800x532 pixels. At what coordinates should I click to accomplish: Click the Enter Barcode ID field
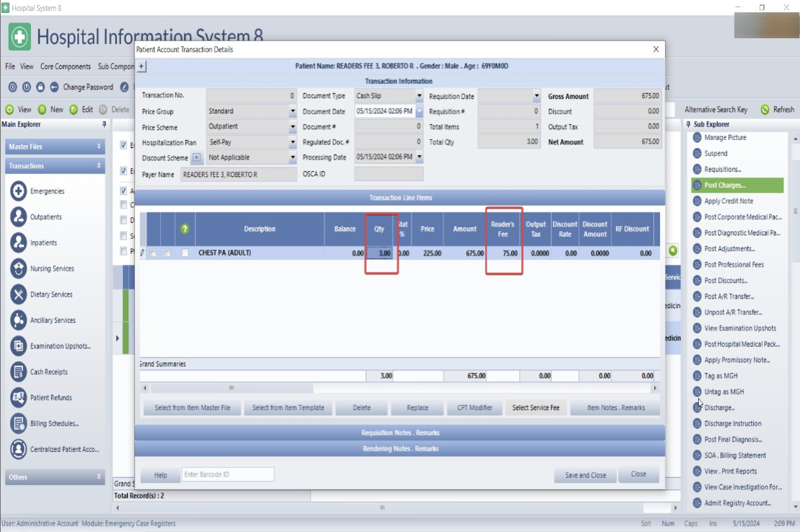[227, 474]
